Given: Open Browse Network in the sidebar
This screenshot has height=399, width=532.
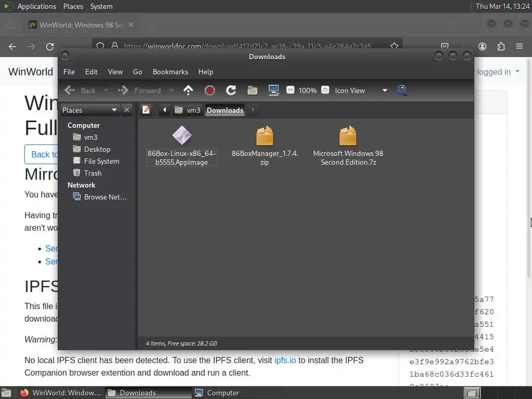Looking at the screenshot, I should [105, 197].
